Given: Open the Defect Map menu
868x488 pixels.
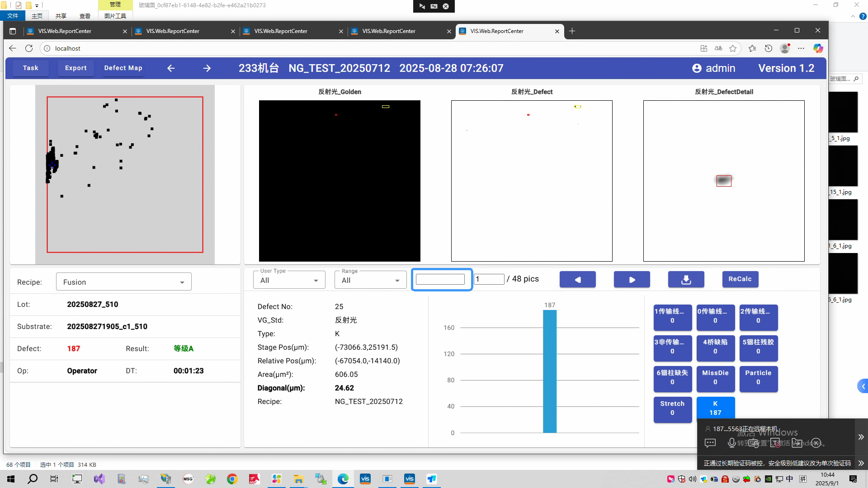Looking at the screenshot, I should pos(123,68).
